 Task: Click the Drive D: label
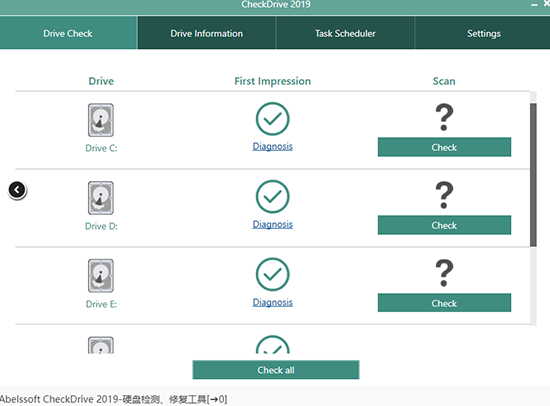[101, 226]
